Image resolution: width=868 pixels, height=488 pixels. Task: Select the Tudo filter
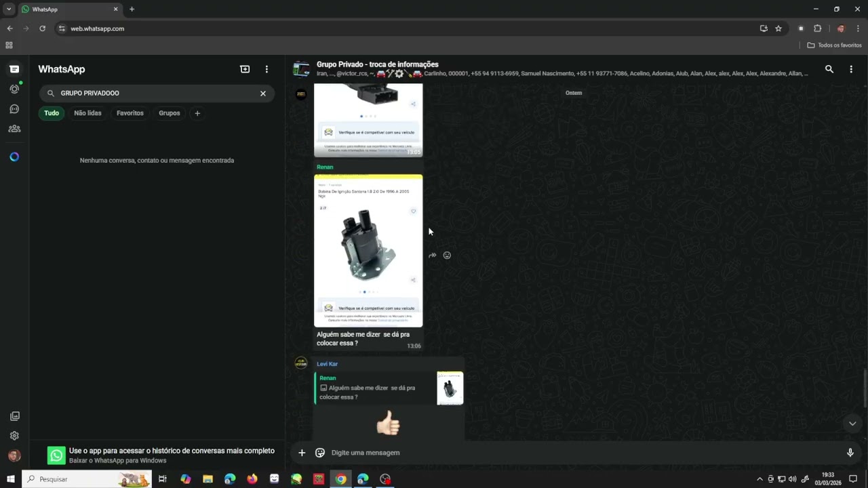[52, 113]
